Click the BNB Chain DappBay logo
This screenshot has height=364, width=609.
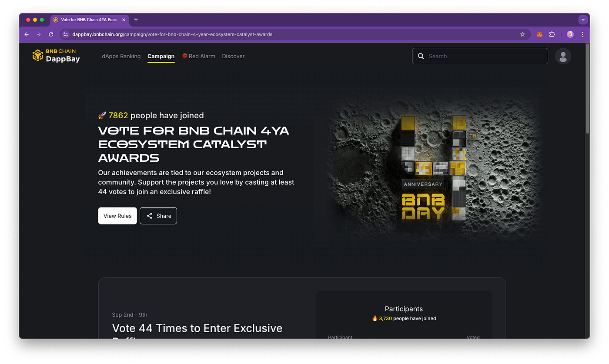pos(56,55)
